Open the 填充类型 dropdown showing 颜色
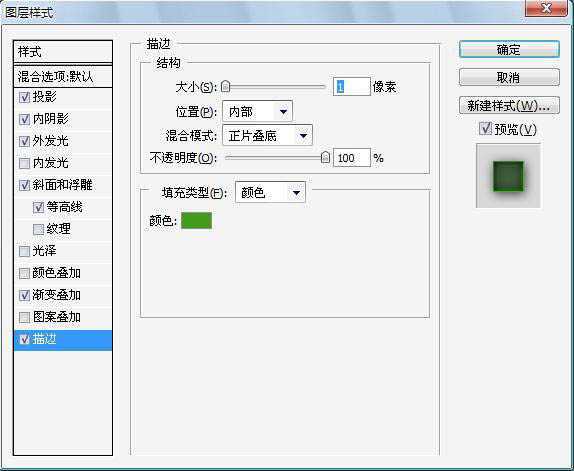 [270, 192]
